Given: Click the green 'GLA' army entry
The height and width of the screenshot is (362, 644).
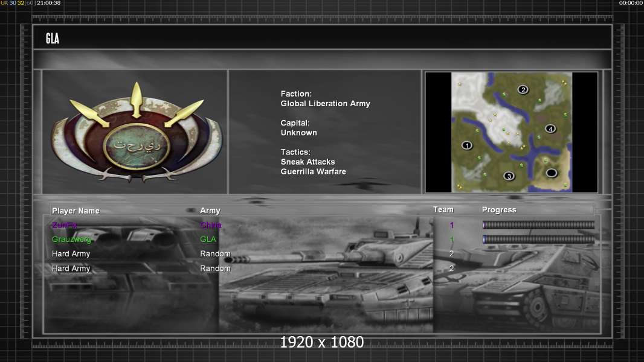Looking at the screenshot, I should coord(208,240).
